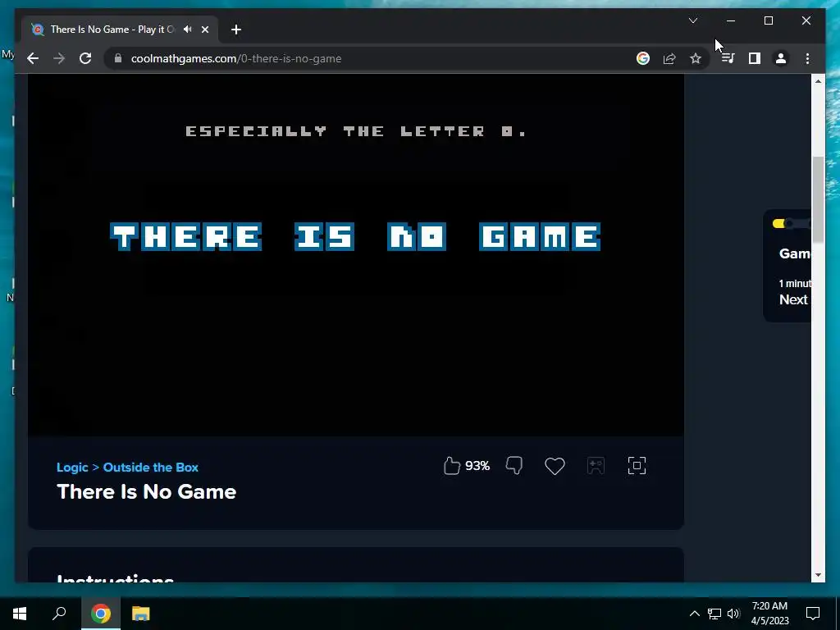
Task: Minimize the Chrome window
Action: tap(731, 21)
